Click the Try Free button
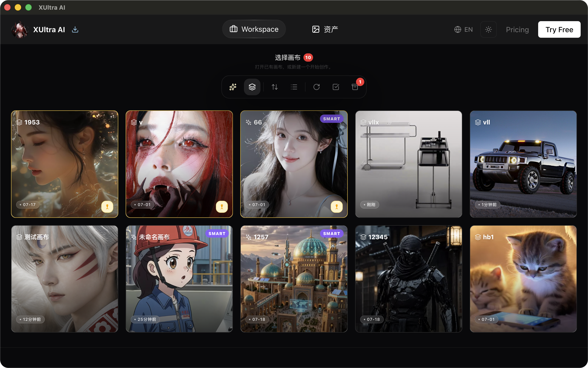 click(559, 29)
